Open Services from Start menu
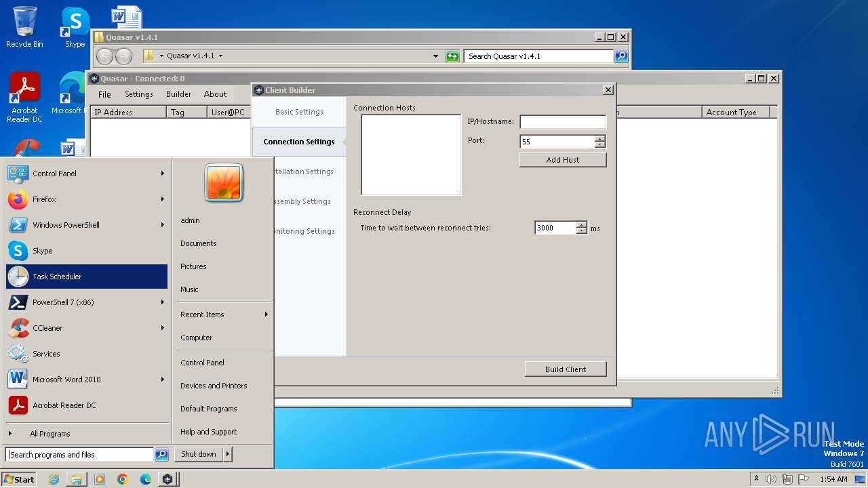 86,354
